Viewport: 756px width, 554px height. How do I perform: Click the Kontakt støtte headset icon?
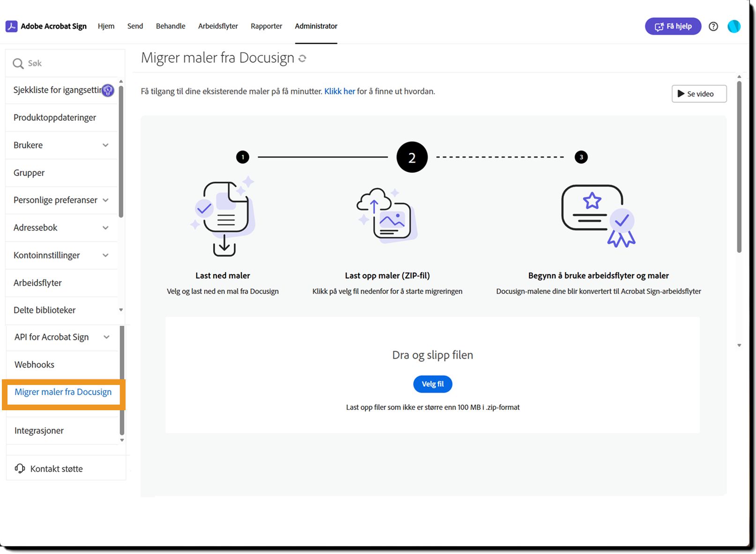[20, 468]
